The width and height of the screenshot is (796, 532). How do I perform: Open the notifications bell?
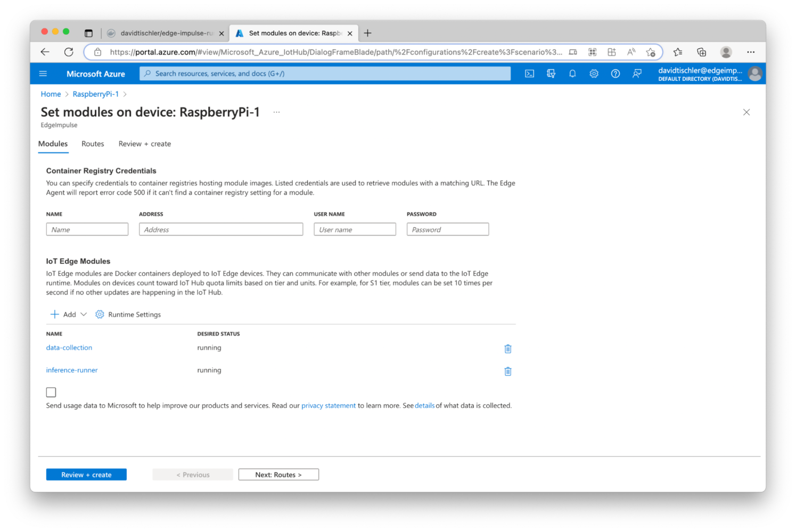pyautogui.click(x=572, y=73)
